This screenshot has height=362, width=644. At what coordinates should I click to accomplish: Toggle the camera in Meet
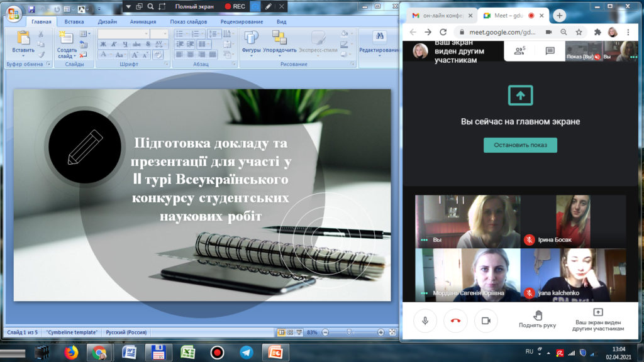(x=486, y=321)
